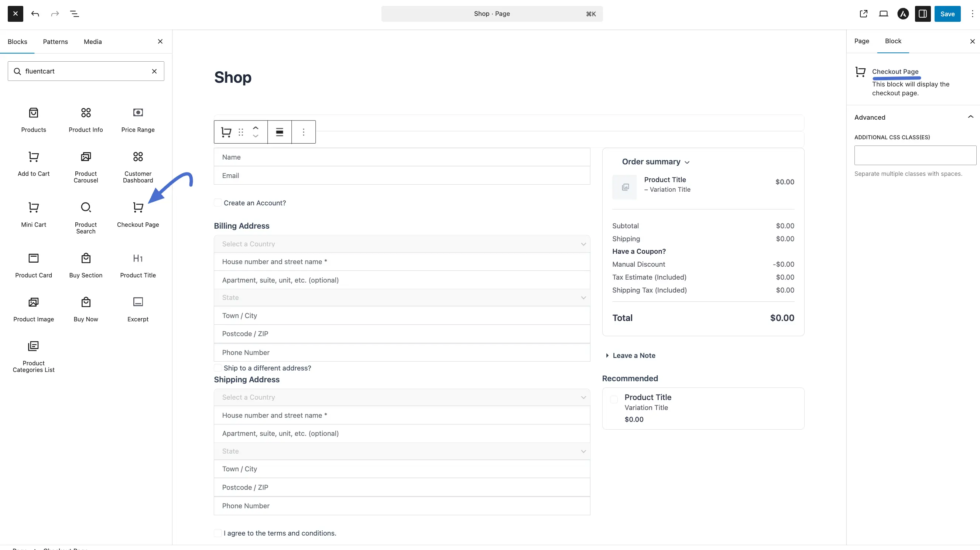Viewport: 980px width, 550px height.
Task: Collapse the Advanced panel
Action: (x=970, y=117)
